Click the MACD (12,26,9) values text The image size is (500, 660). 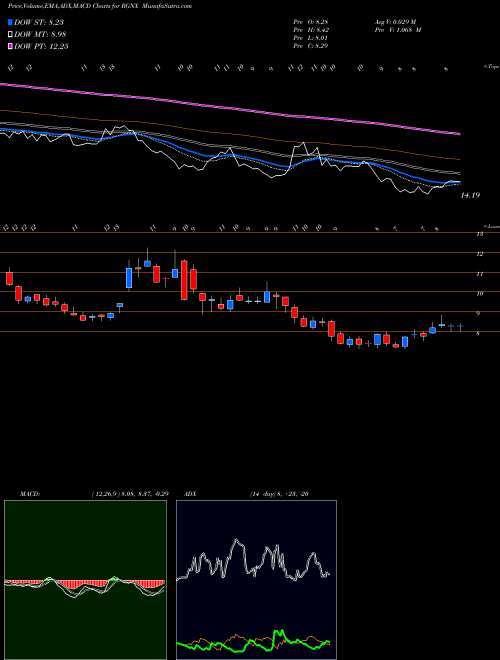[x=129, y=493]
